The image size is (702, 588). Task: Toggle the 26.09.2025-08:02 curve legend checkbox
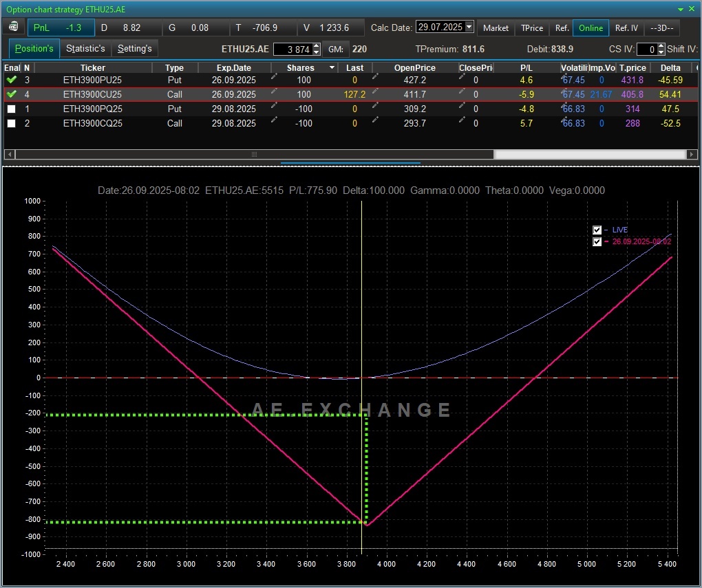click(597, 241)
